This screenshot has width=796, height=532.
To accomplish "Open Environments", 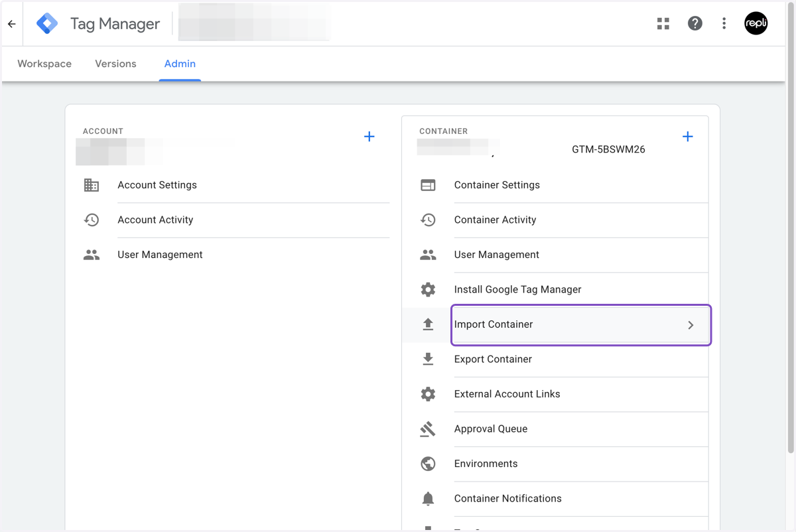I will point(486,464).
